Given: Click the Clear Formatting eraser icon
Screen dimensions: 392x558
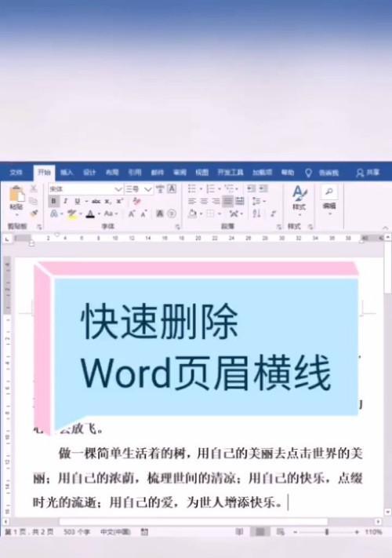Looking at the screenshot, I should coord(136,202).
